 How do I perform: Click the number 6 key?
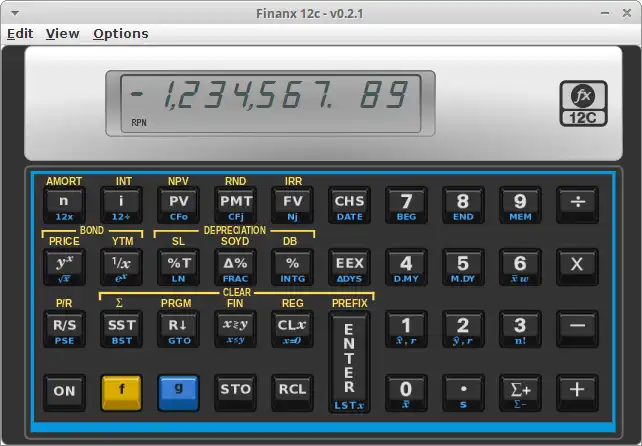coord(520,267)
